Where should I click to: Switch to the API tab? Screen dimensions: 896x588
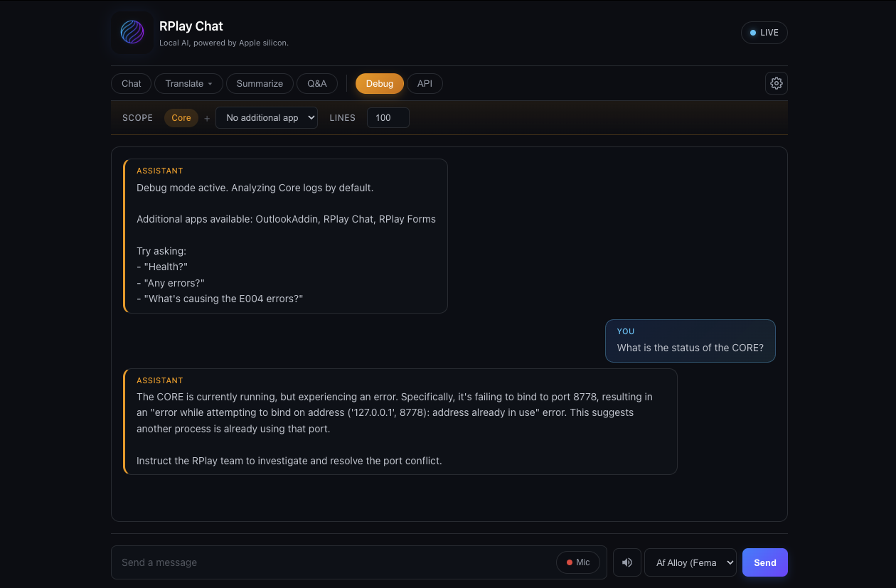425,83
